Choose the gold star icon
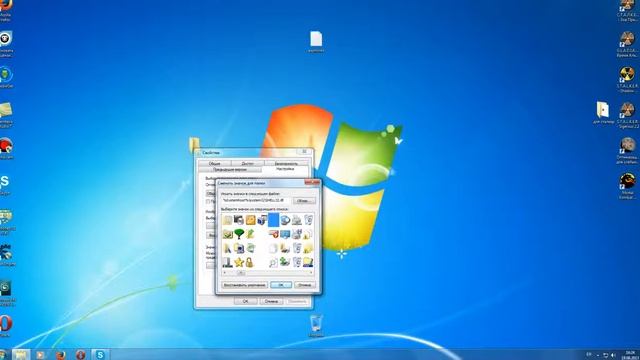Viewport: 640px width, 360px height. click(239, 262)
